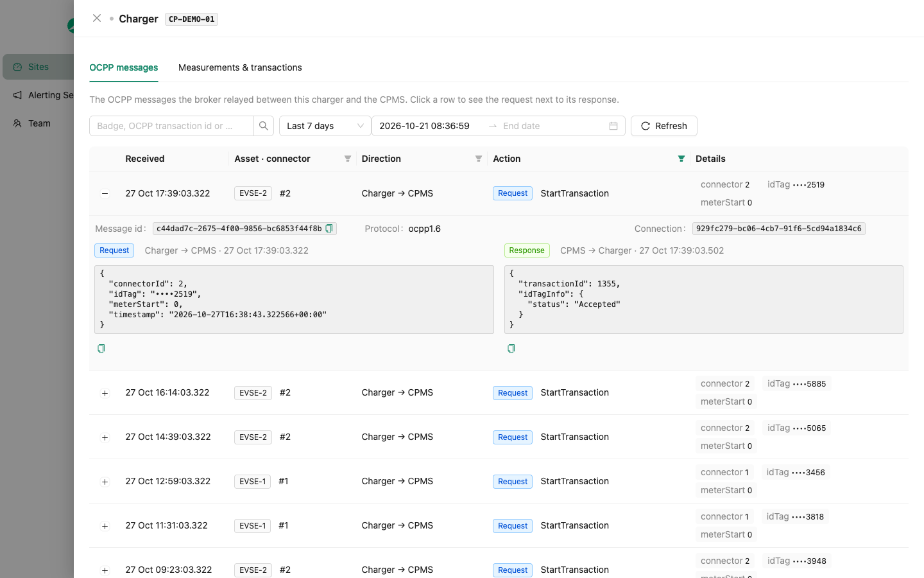Open the Asset connector column filter

click(348, 159)
